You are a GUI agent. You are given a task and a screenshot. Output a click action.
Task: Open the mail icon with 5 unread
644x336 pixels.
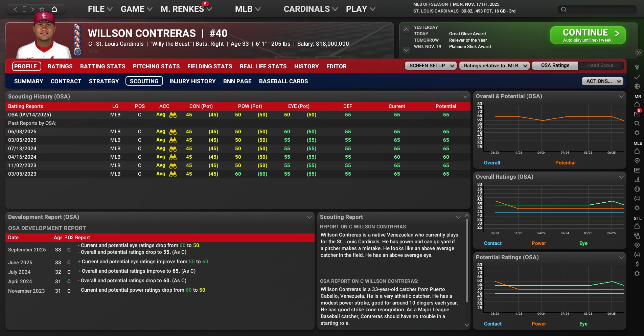click(x=637, y=114)
